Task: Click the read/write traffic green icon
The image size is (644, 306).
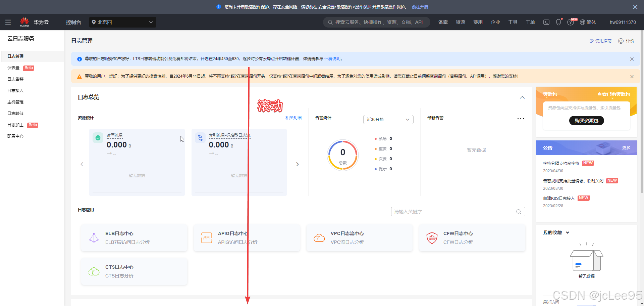Action: pos(98,138)
